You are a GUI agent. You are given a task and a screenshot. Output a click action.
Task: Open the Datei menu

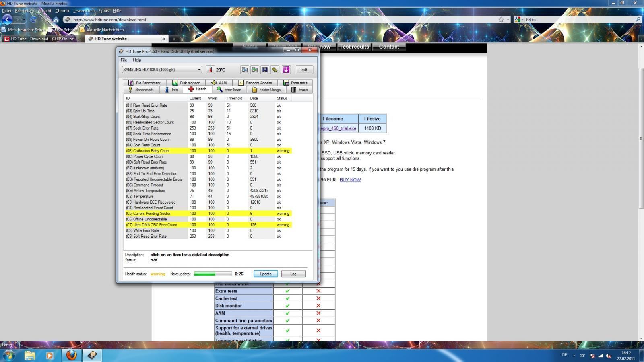tap(6, 11)
